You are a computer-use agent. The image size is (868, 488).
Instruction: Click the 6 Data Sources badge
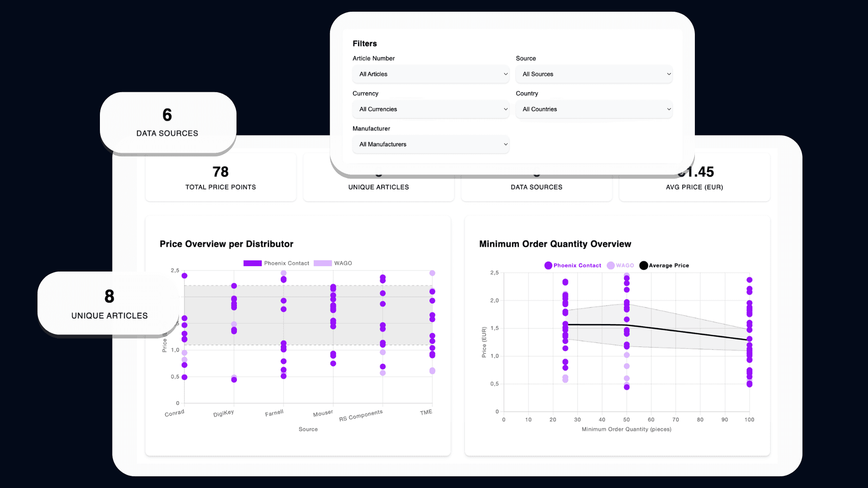(167, 122)
